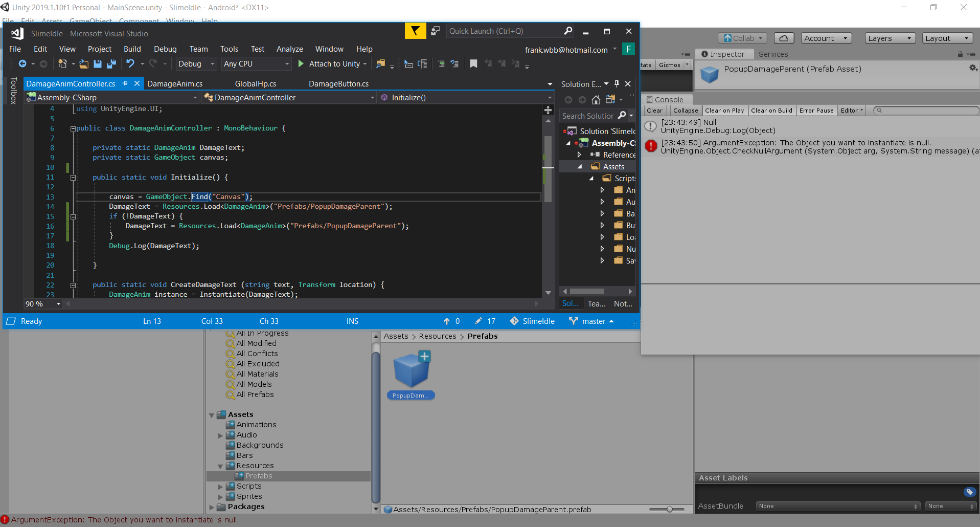Screen dimensions: 980x527
Task: Open the Debug configuration dropdown
Action: click(196, 64)
